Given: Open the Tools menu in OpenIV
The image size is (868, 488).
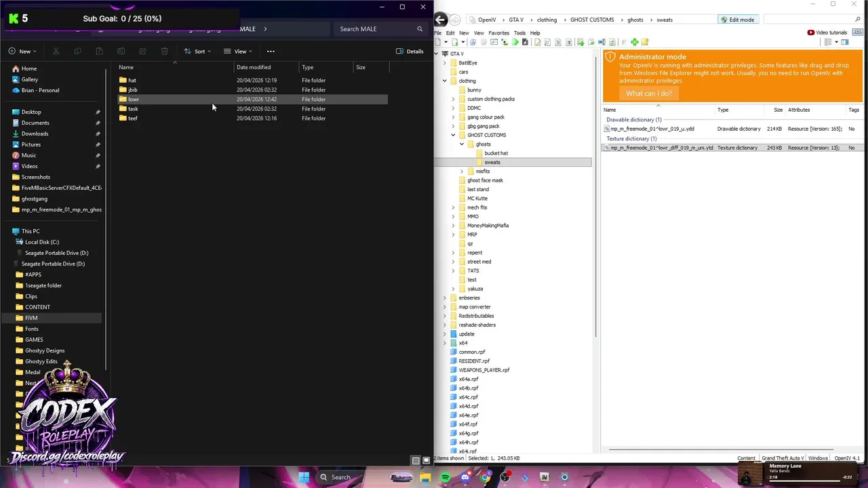Looking at the screenshot, I should point(519,33).
